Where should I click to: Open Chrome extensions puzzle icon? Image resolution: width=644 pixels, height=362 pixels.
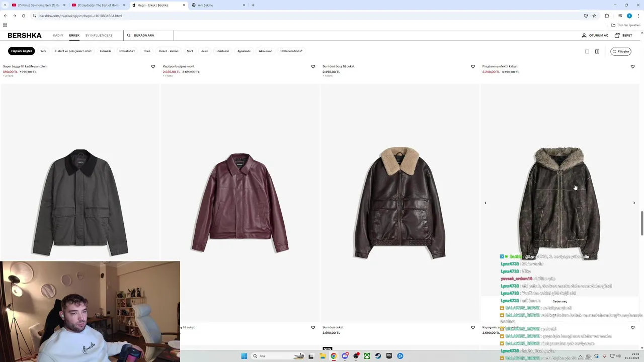(x=607, y=16)
